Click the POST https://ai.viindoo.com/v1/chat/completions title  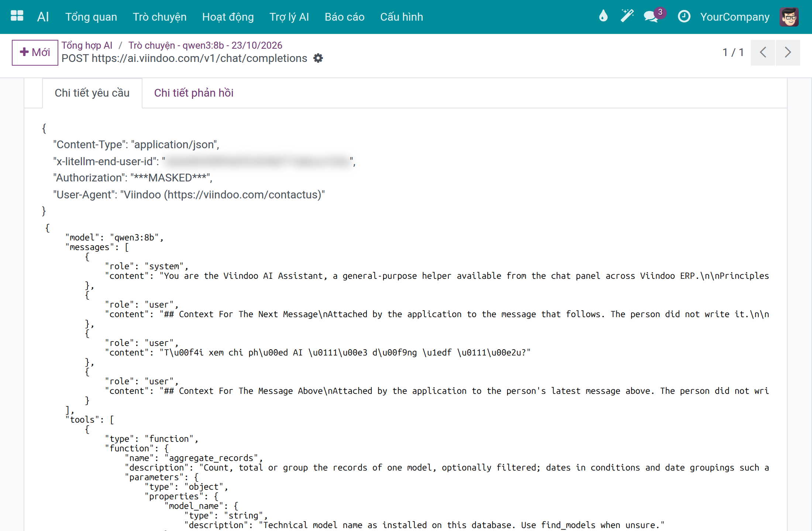pos(184,58)
